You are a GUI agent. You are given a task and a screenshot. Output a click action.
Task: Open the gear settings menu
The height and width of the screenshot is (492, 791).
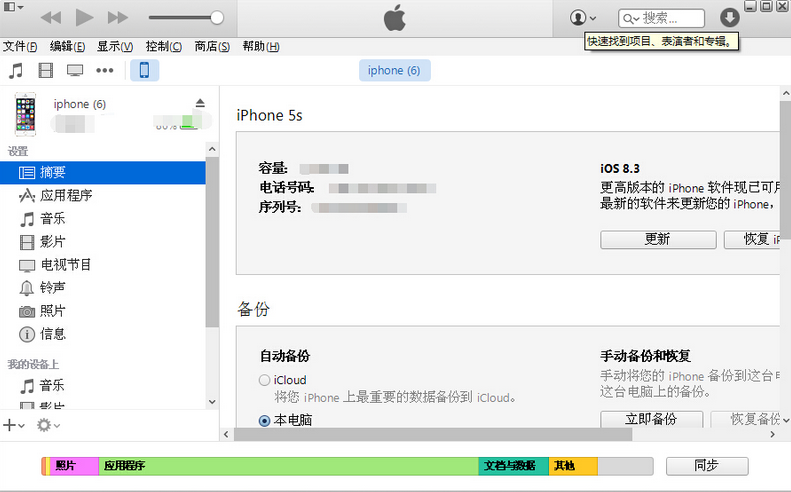pos(48,425)
